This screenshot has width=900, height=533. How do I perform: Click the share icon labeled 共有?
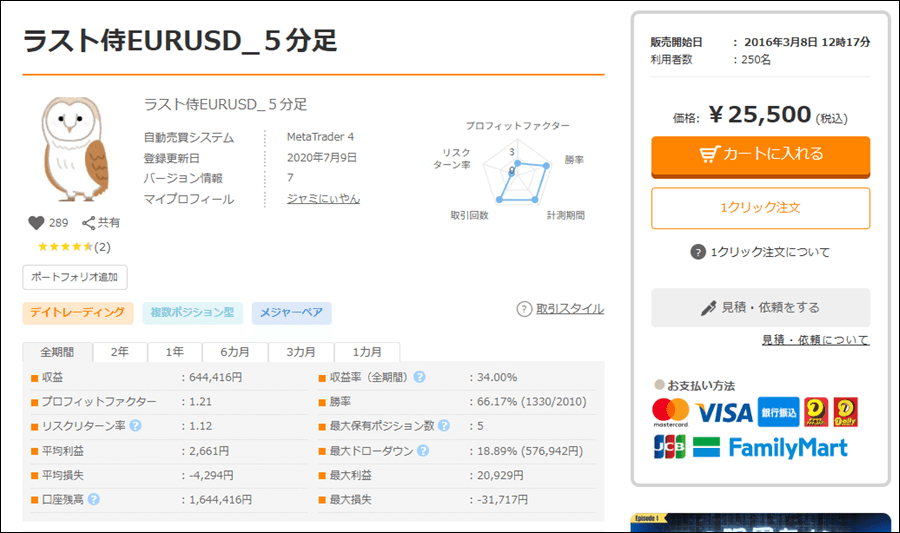coord(89,223)
